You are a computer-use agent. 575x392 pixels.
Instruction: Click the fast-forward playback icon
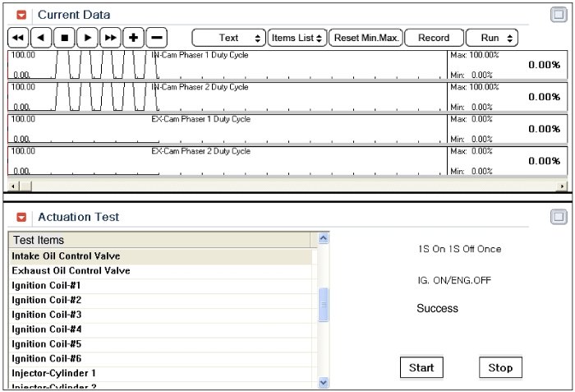coord(110,38)
